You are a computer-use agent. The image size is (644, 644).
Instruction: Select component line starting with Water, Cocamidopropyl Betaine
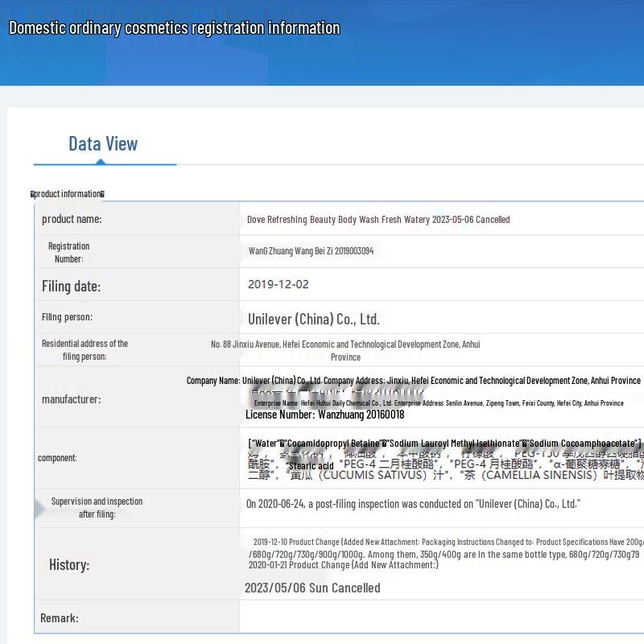444,444
